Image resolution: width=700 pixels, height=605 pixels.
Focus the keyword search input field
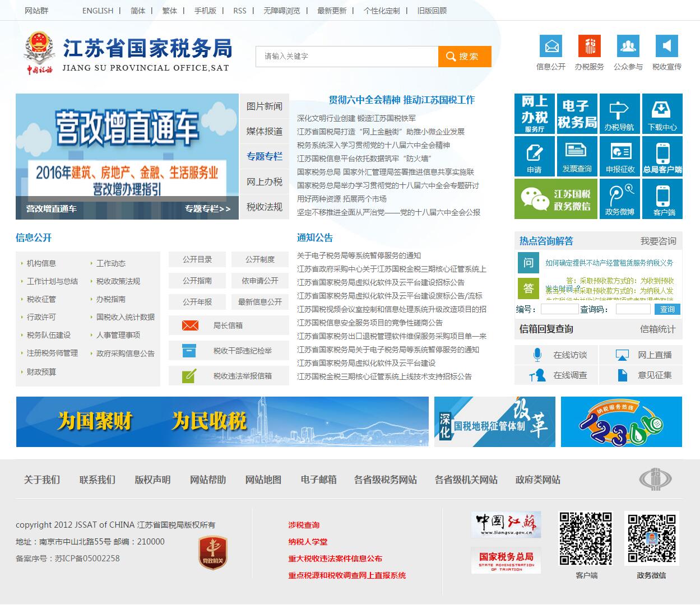pyautogui.click(x=347, y=56)
